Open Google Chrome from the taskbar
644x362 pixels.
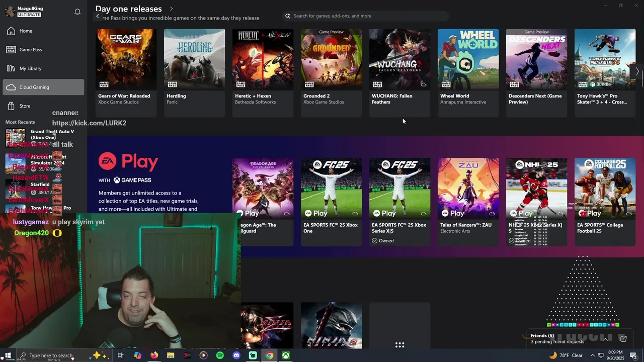point(270,355)
